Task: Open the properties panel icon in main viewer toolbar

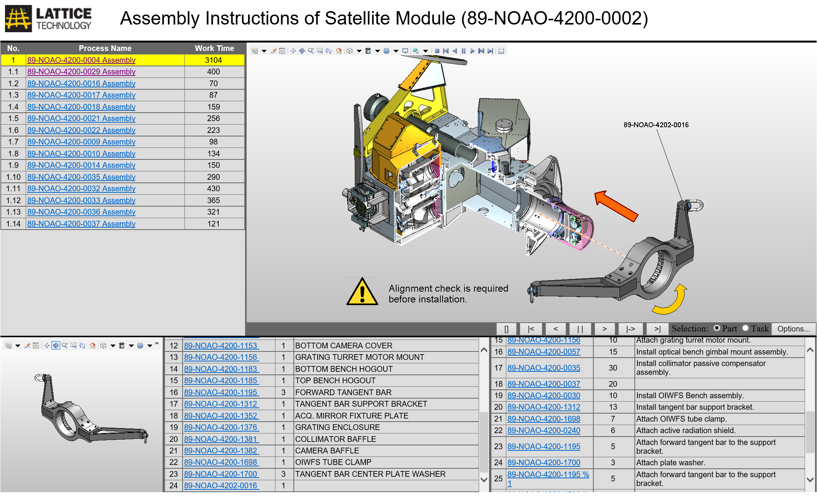Action: [282, 51]
